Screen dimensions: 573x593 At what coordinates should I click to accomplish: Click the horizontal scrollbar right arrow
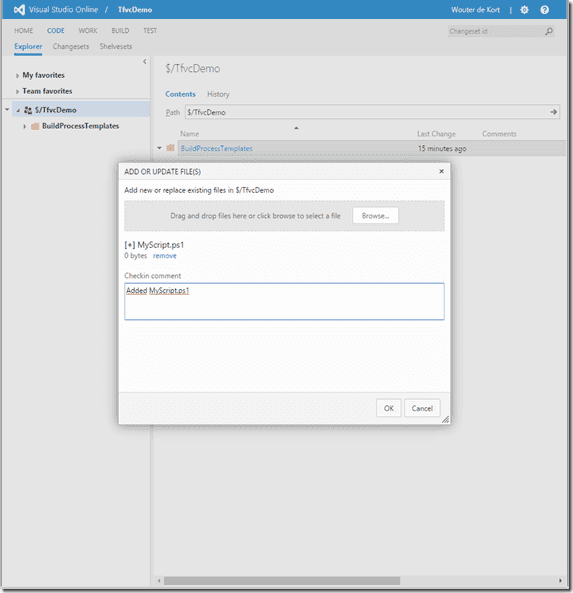[x=560, y=581]
